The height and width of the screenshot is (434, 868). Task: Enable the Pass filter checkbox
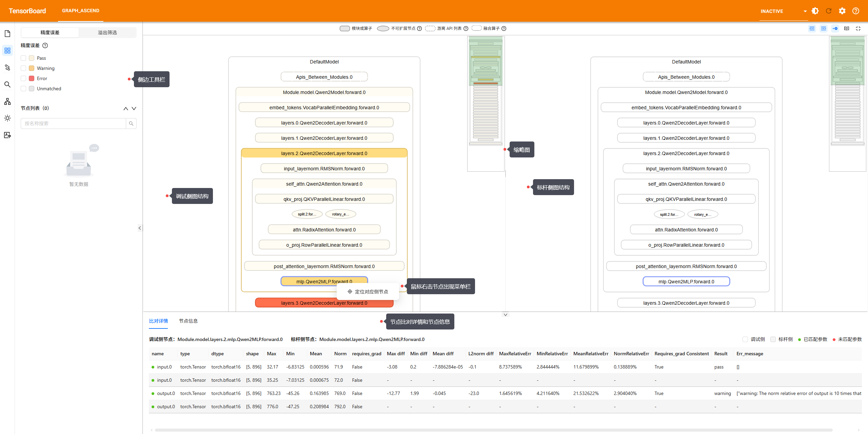[23, 58]
